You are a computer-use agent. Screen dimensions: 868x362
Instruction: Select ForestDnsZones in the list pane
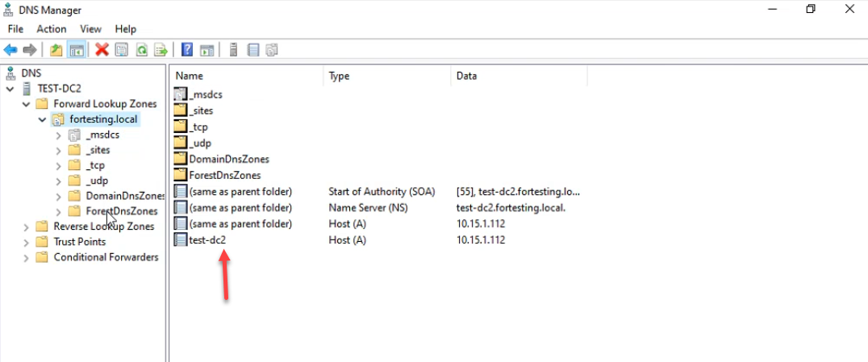225,175
